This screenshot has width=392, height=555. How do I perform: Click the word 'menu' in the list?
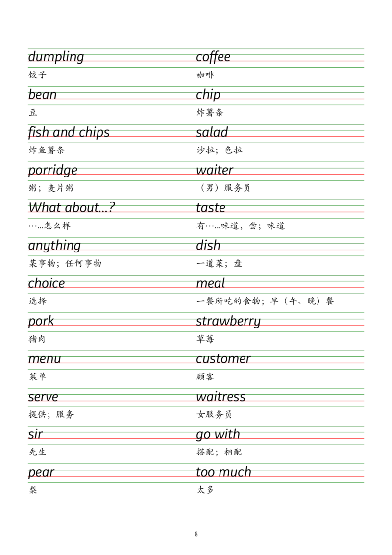click(x=45, y=358)
